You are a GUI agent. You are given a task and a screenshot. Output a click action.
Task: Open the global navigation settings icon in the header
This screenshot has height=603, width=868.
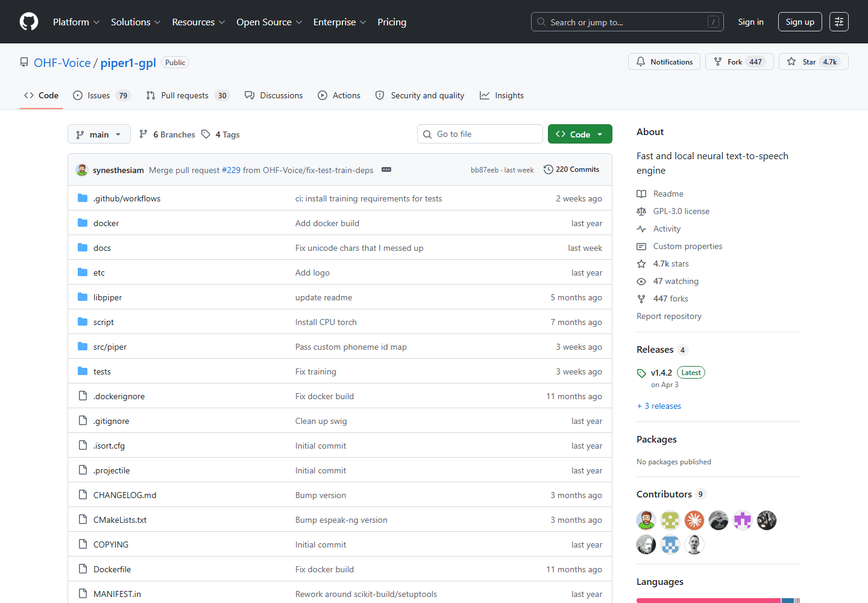click(x=839, y=22)
